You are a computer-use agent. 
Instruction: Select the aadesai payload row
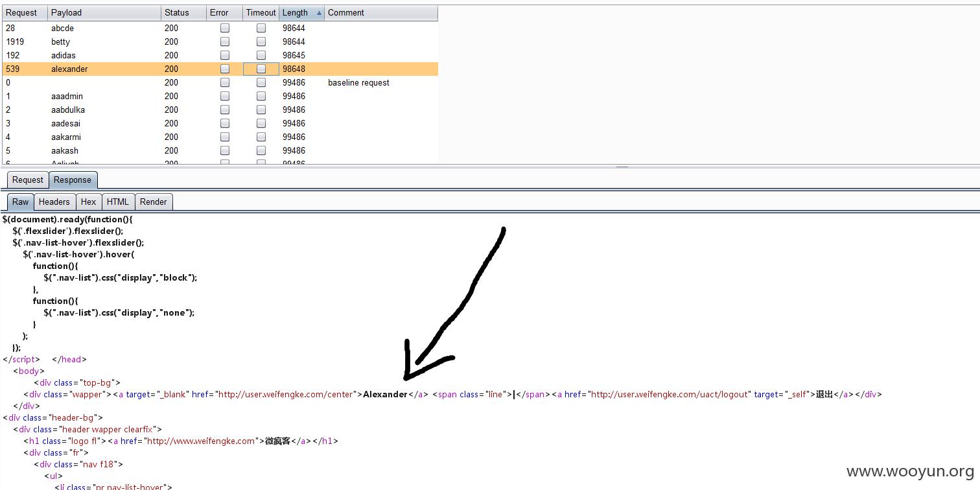click(220, 123)
